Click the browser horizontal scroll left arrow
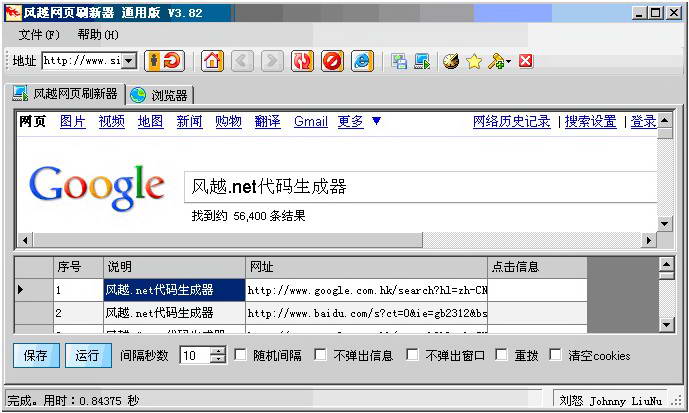689x413 pixels. [x=25, y=240]
